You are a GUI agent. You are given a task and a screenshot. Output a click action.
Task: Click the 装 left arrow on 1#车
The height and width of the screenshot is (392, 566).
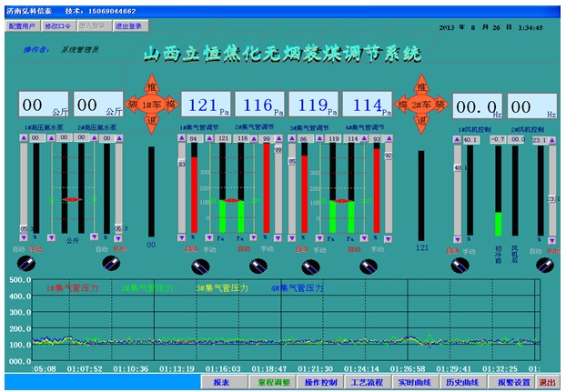(130, 105)
